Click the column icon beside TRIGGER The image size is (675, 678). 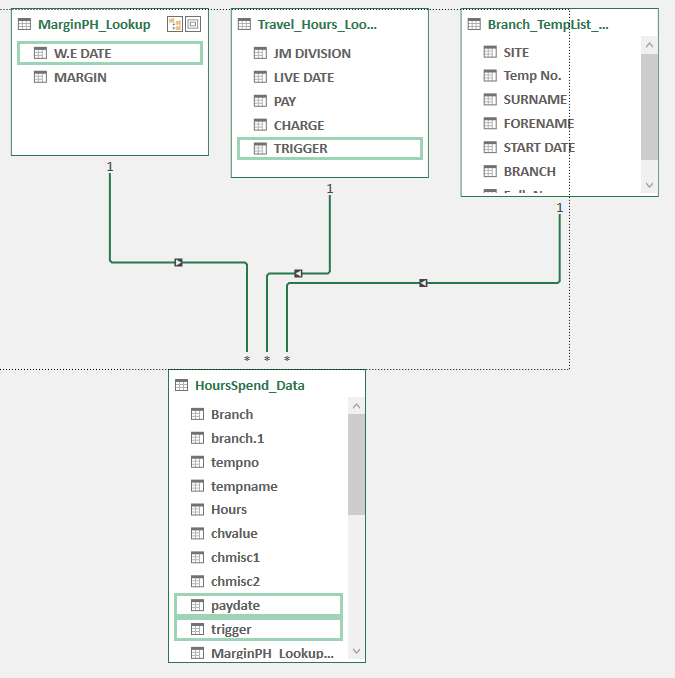coord(260,149)
